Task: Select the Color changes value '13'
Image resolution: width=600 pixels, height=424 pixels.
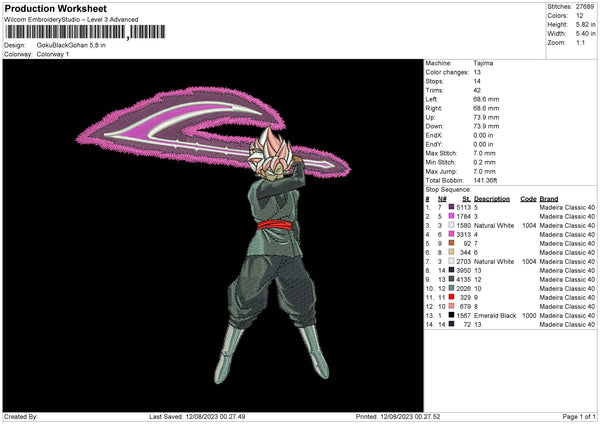Action: [477, 72]
